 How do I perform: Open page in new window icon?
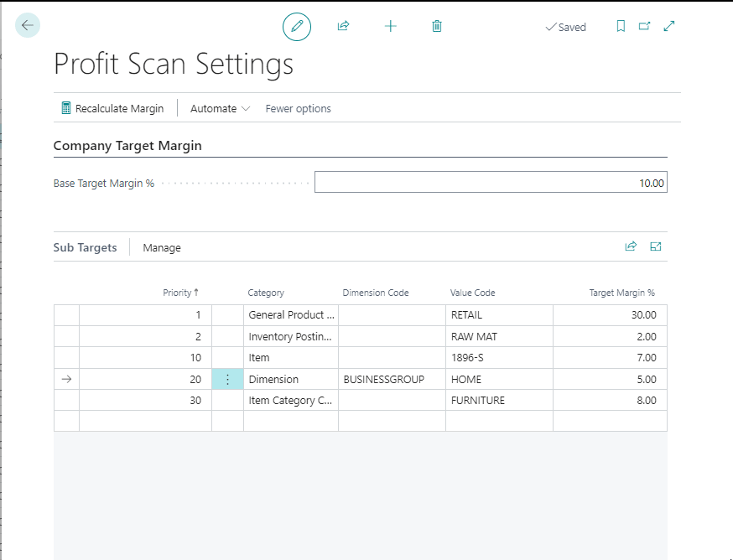point(644,27)
